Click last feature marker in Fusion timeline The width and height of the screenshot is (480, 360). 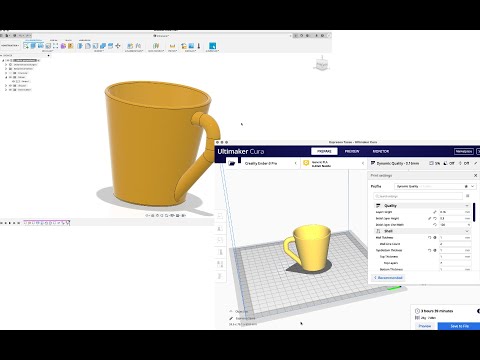click(68, 222)
